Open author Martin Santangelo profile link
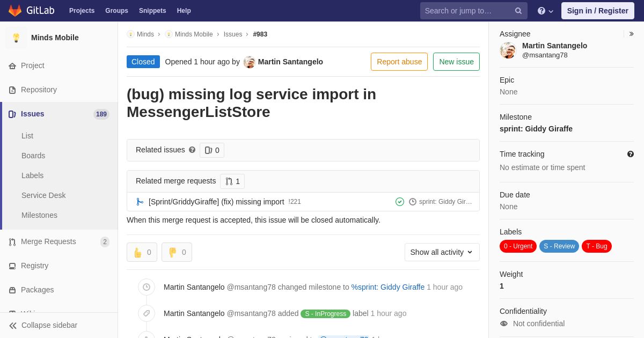This screenshot has height=338, width=644. [290, 62]
